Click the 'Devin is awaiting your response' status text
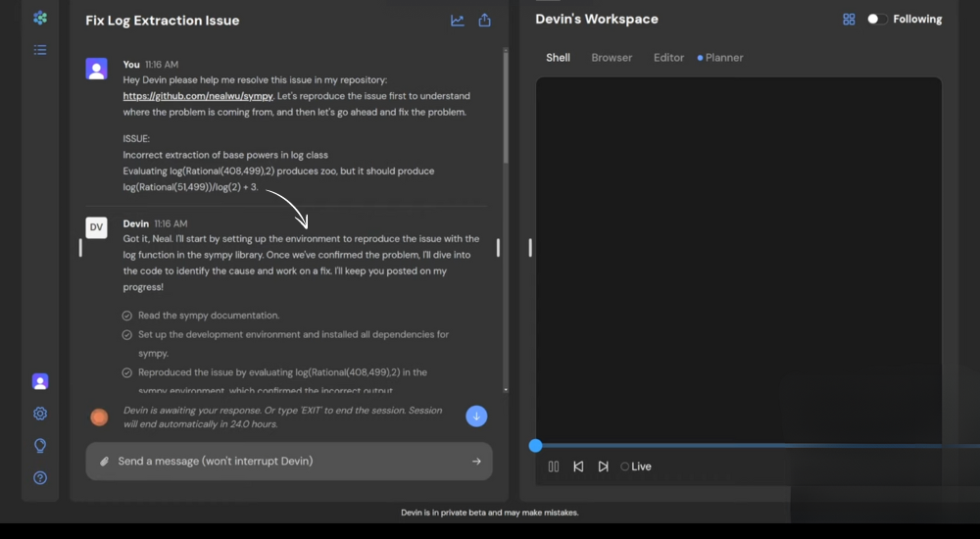Viewport: 980px width, 539px height. 282,417
